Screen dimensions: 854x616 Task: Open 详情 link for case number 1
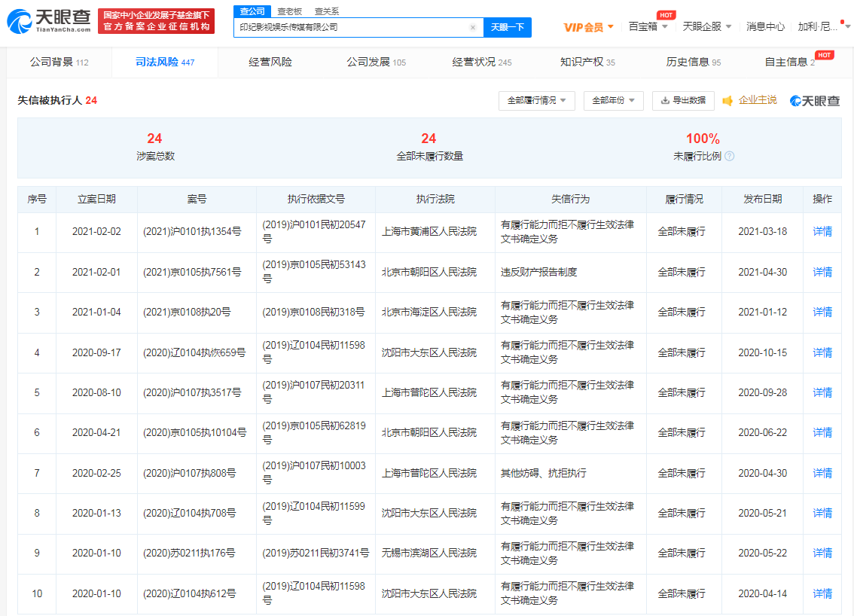822,233
